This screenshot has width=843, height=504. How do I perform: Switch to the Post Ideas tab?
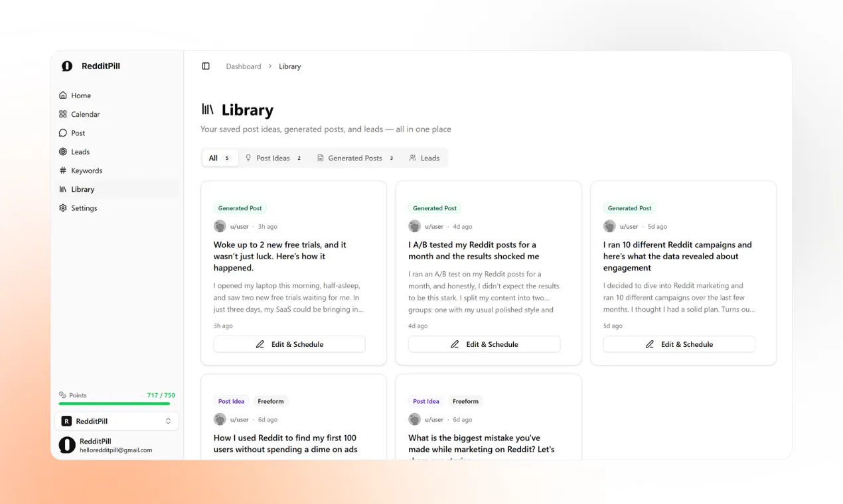[x=273, y=158]
